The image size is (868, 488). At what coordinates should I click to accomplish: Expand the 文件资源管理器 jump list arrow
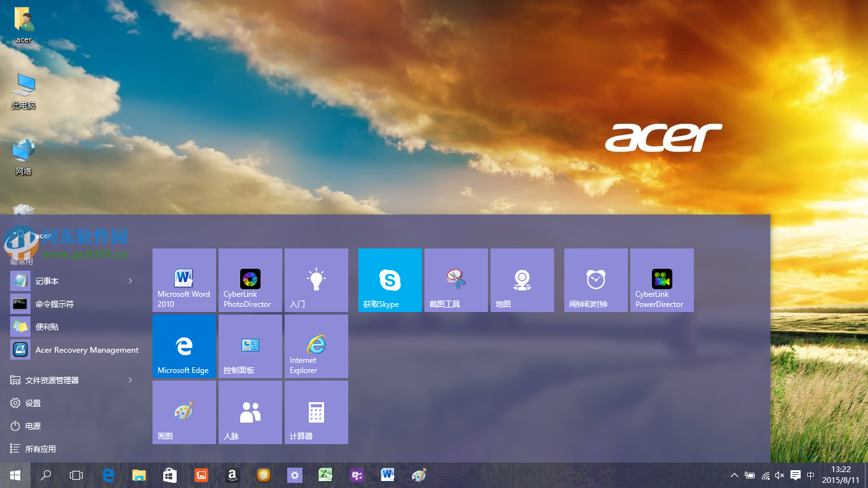(x=130, y=380)
